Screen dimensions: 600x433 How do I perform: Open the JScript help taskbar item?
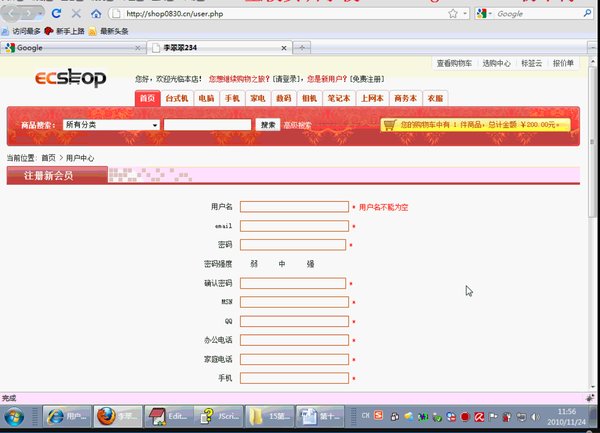pos(219,417)
